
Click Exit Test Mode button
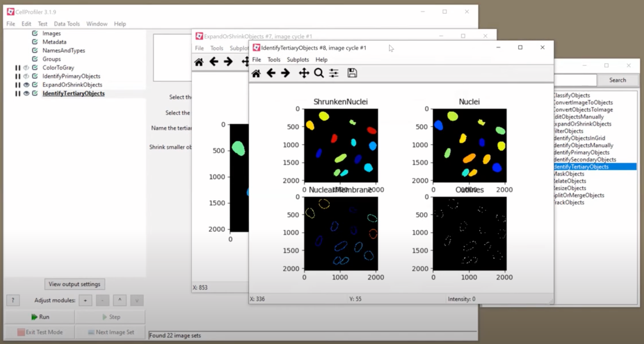pyautogui.click(x=40, y=332)
